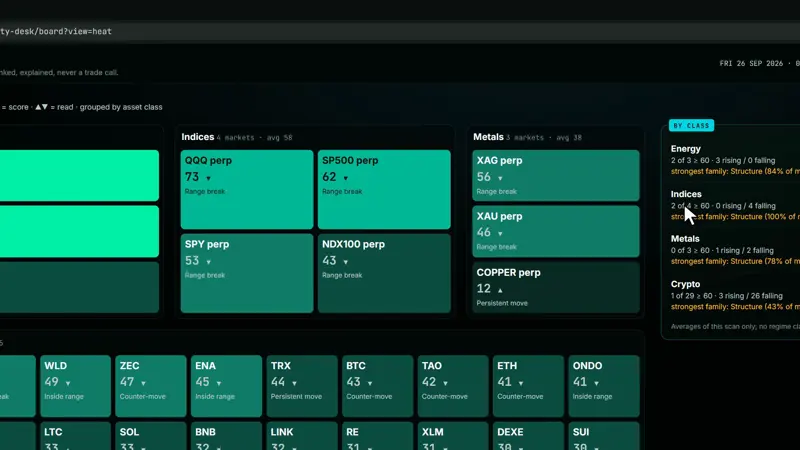Click the Energy '2 of 3 ≥ 60' stats line
The width and height of the screenshot is (800, 450).
pyautogui.click(x=723, y=160)
